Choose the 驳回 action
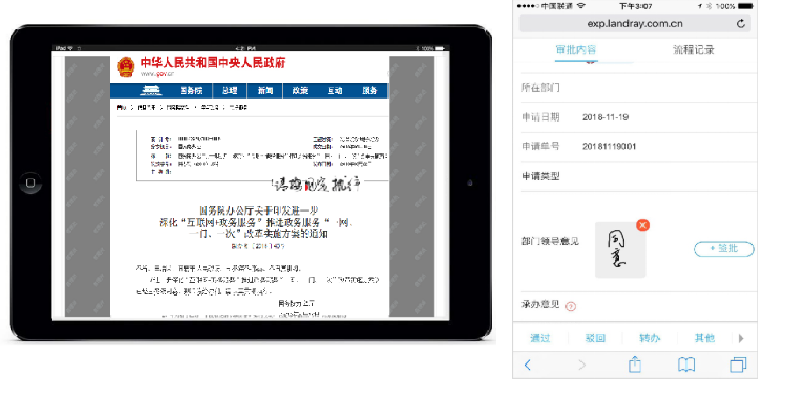The width and height of the screenshot is (800, 394). (x=595, y=338)
